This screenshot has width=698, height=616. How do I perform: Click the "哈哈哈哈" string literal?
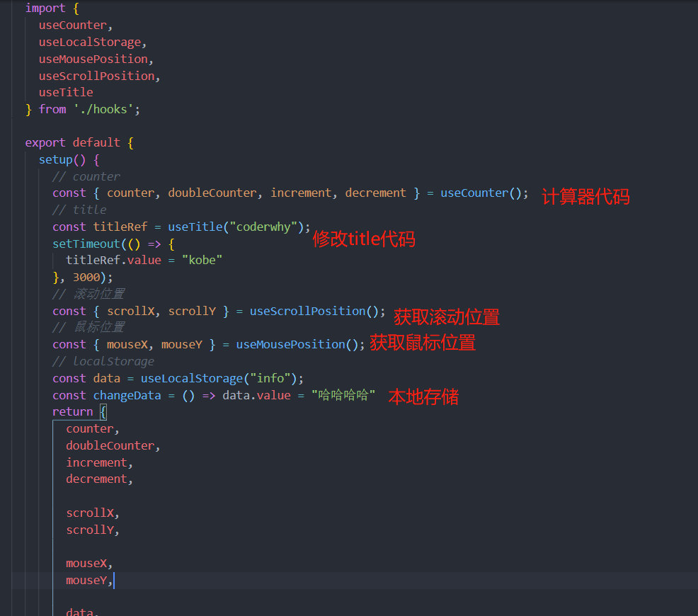(343, 395)
